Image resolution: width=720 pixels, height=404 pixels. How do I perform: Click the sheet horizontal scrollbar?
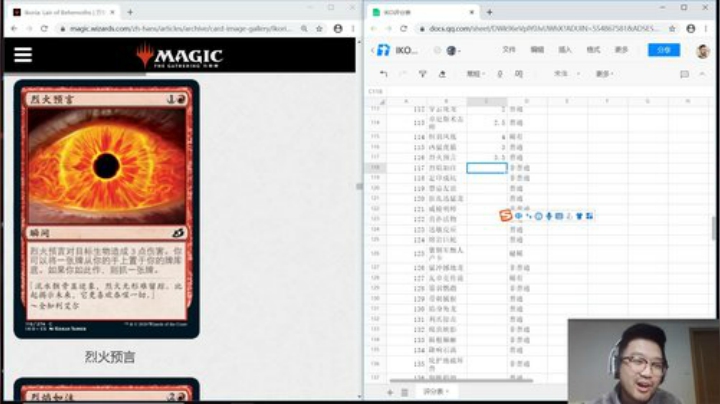pos(461,380)
